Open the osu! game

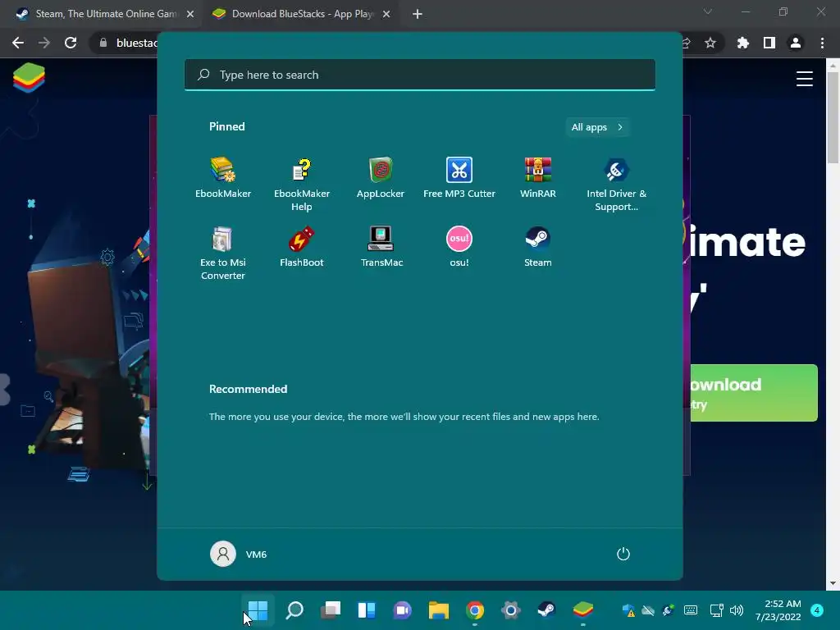tap(459, 247)
